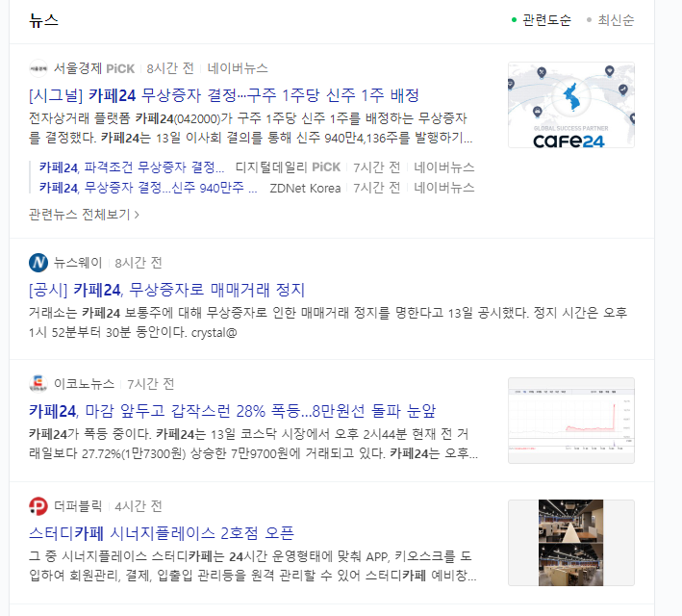Open the study cafe interior thumbnail

(x=571, y=543)
